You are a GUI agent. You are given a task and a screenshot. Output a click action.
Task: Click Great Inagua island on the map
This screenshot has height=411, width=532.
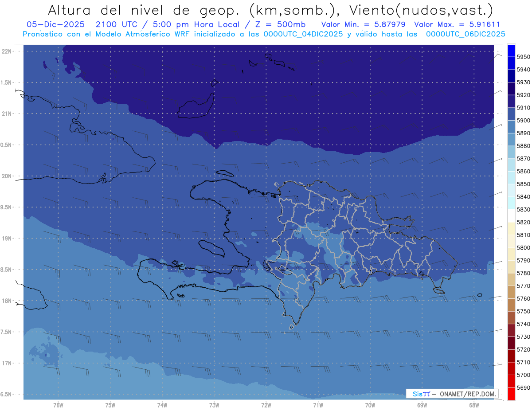(x=197, y=106)
